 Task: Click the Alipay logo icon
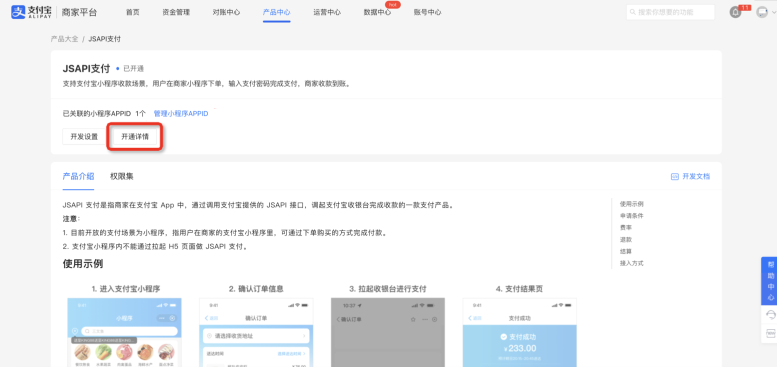click(x=18, y=12)
